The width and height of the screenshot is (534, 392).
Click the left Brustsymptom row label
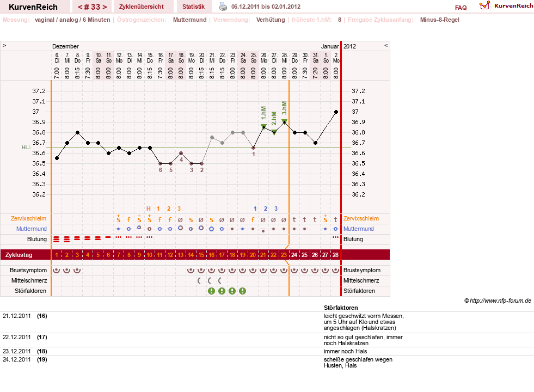pyautogui.click(x=28, y=271)
